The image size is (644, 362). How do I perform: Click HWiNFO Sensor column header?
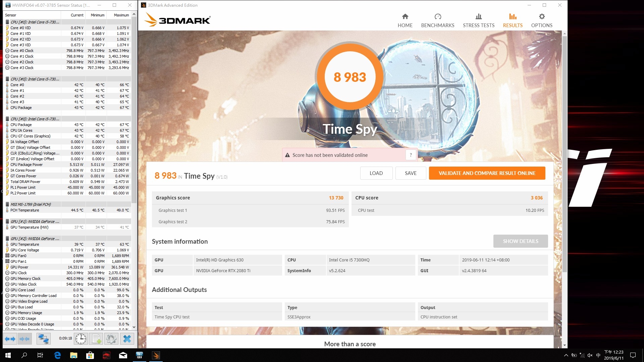coord(32,15)
